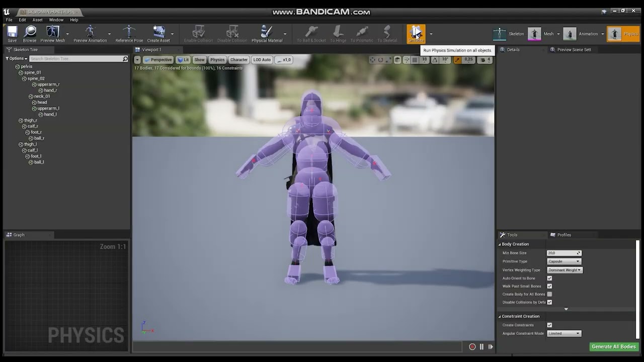
Task: Click Generate All Bodies button
Action: pyautogui.click(x=614, y=346)
